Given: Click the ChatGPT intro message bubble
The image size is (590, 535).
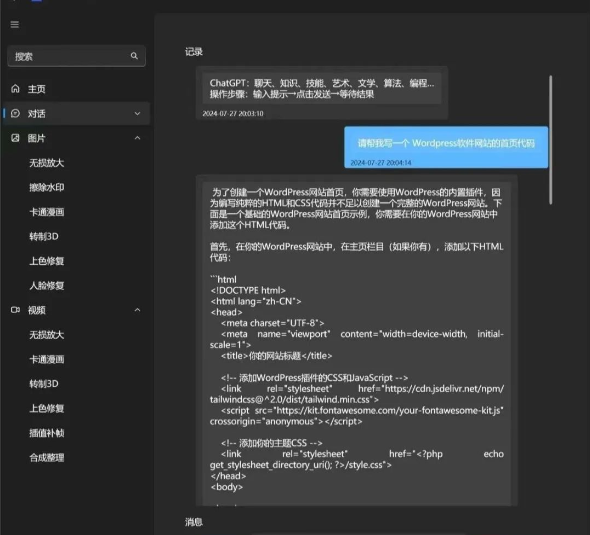Looking at the screenshot, I should pyautogui.click(x=322, y=93).
